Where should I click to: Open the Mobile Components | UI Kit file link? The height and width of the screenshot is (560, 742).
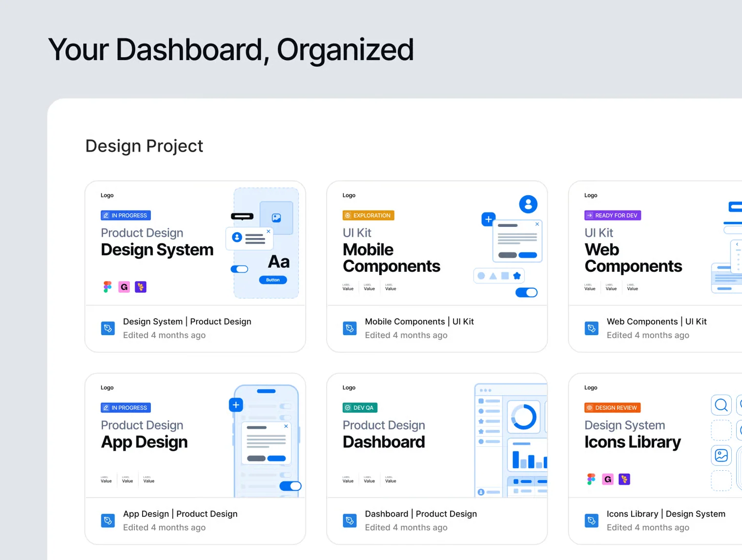pyautogui.click(x=419, y=321)
